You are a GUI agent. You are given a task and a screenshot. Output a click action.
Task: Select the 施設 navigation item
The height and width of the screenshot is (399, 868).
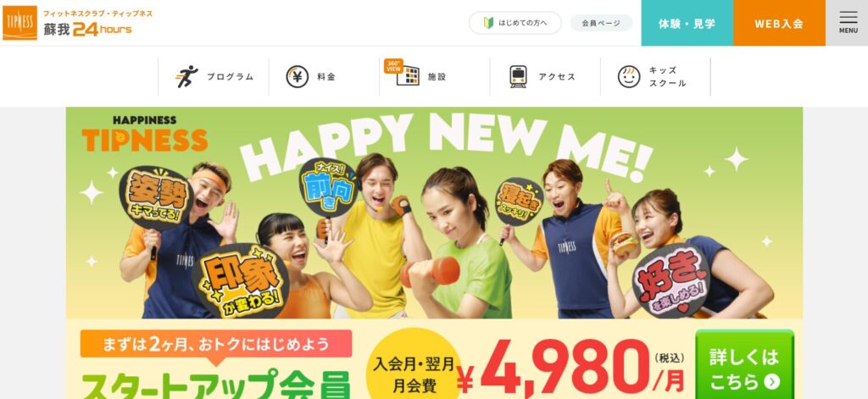pos(435,77)
